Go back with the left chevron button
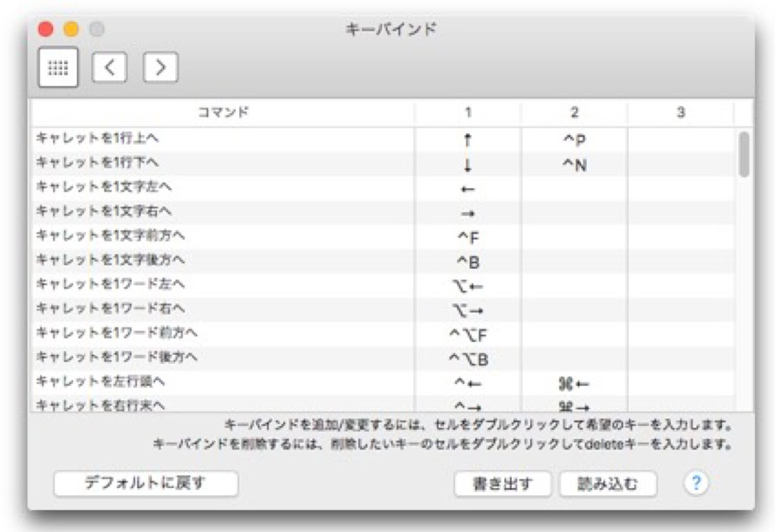Image resolution: width=775 pixels, height=532 pixels. pos(110,68)
